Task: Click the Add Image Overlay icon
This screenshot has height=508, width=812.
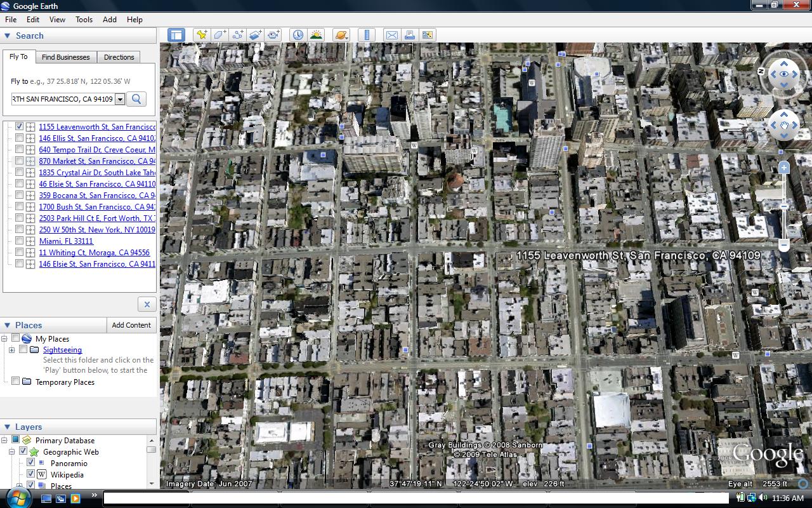Action: click(255, 35)
